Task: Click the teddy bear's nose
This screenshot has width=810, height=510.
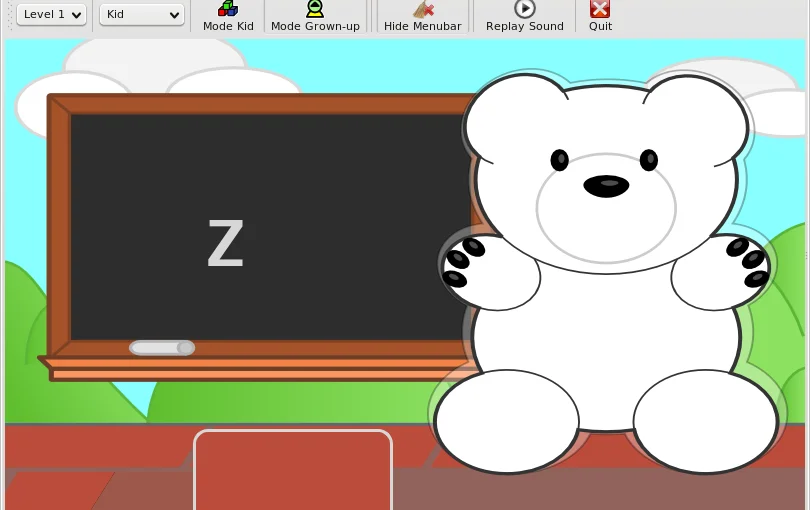Action: point(606,186)
